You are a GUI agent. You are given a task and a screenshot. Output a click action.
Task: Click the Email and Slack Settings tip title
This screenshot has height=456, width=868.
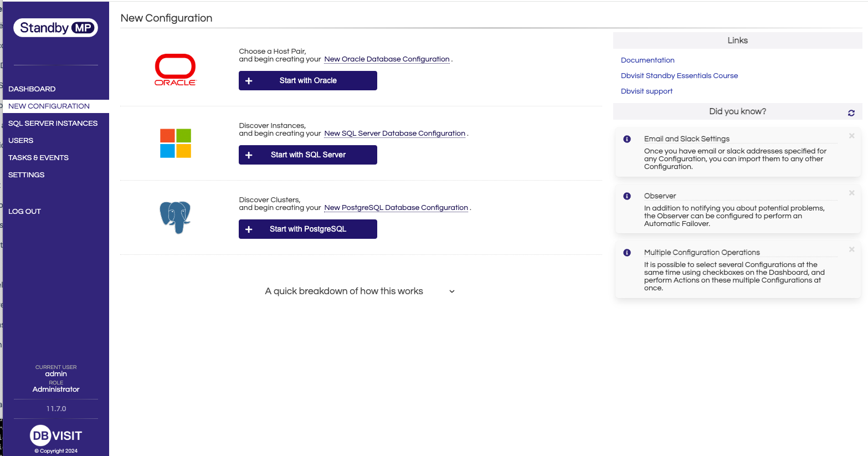pyautogui.click(x=686, y=139)
